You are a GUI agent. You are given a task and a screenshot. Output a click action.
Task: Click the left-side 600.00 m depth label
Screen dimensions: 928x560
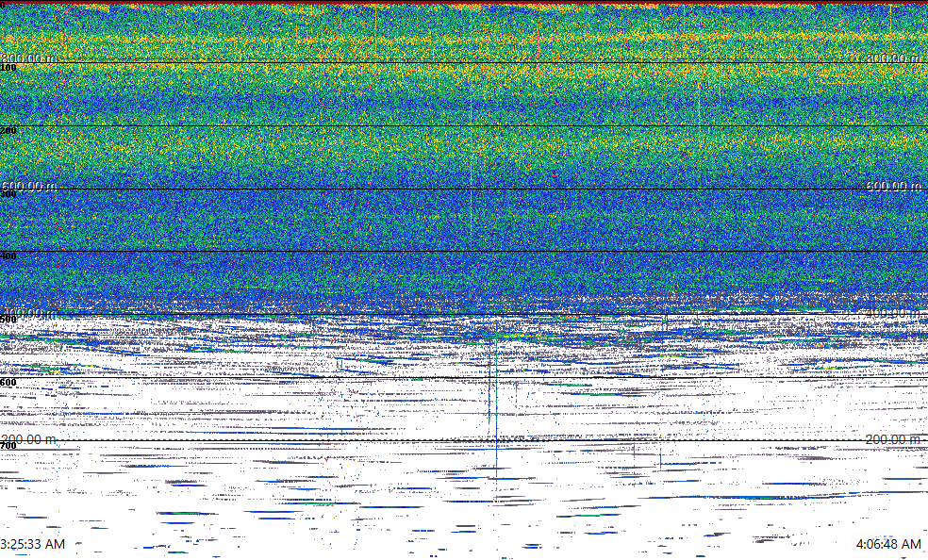click(x=29, y=186)
